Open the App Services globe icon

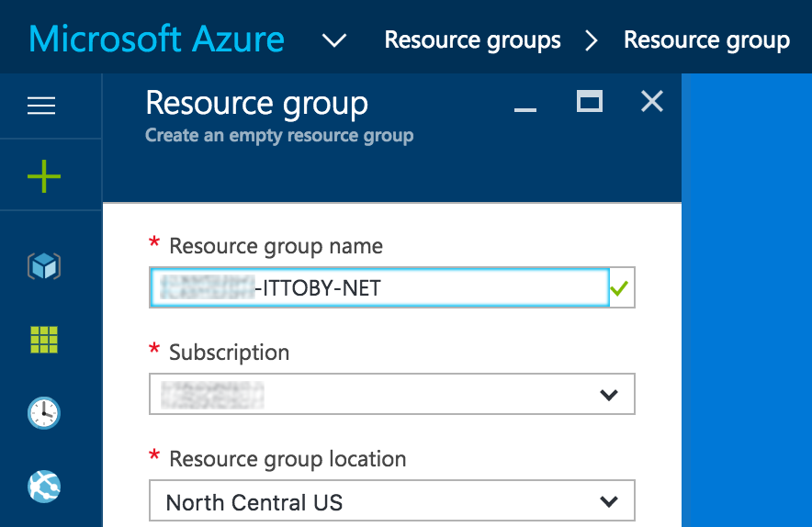click(x=43, y=485)
